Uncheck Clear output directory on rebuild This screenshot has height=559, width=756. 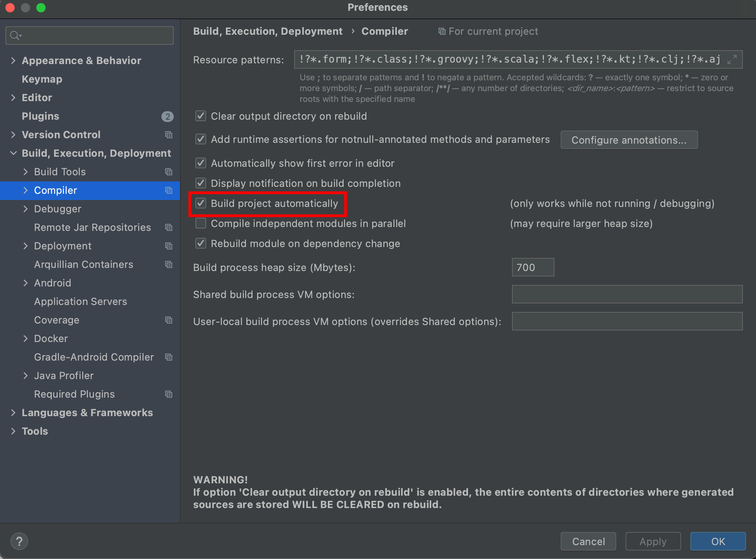[201, 116]
